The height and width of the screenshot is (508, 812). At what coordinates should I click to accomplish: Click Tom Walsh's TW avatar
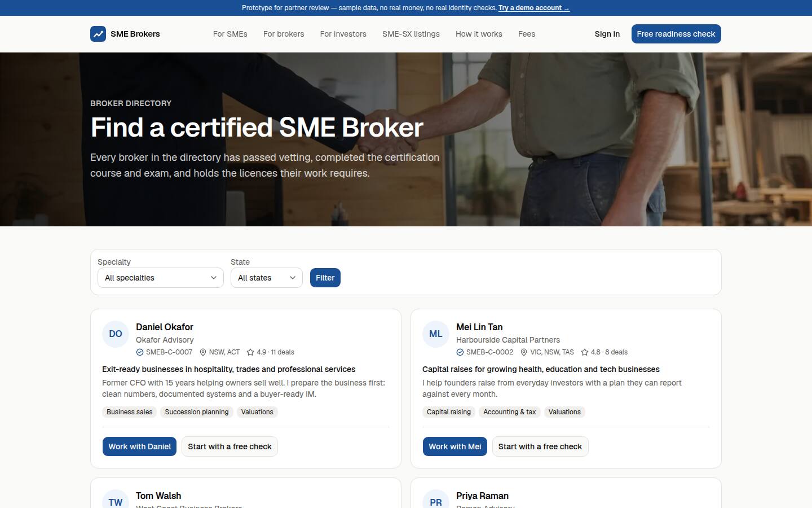[116, 499]
